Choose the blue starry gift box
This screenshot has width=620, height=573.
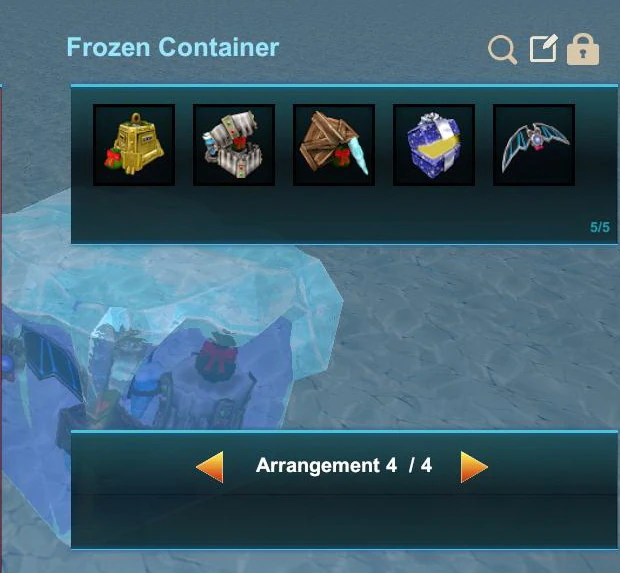434,145
